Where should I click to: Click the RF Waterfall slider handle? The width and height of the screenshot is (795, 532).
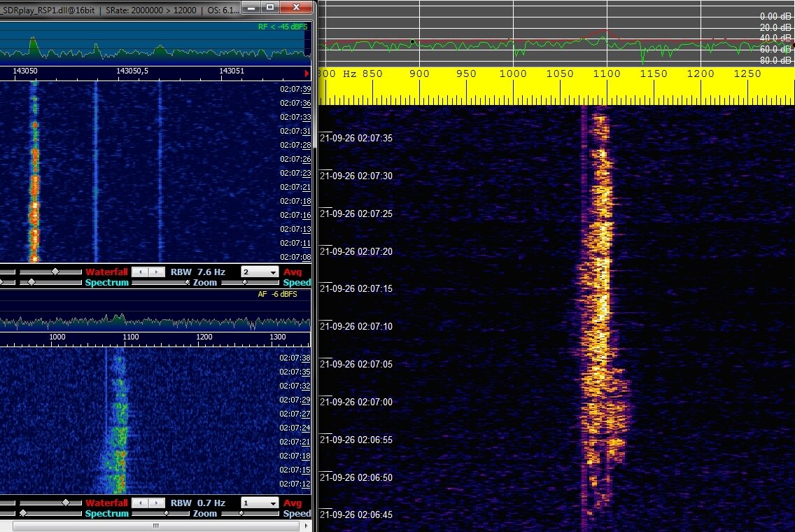tap(56, 272)
